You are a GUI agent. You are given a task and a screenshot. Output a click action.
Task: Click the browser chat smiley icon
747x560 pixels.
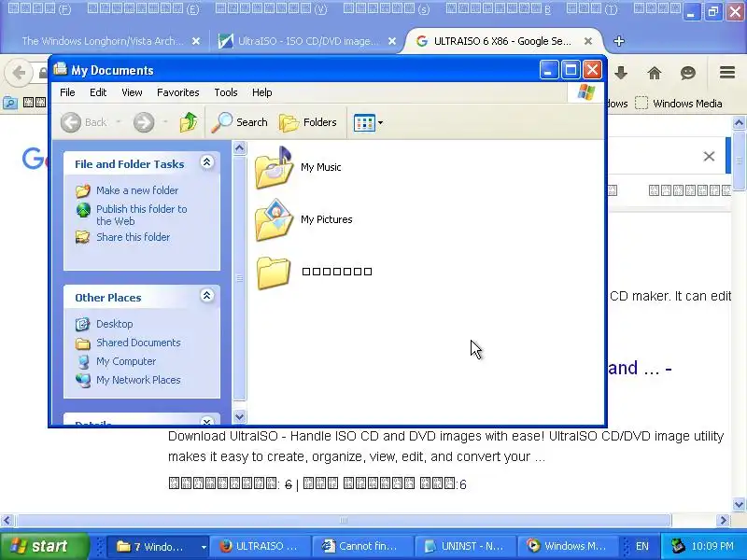coord(688,73)
